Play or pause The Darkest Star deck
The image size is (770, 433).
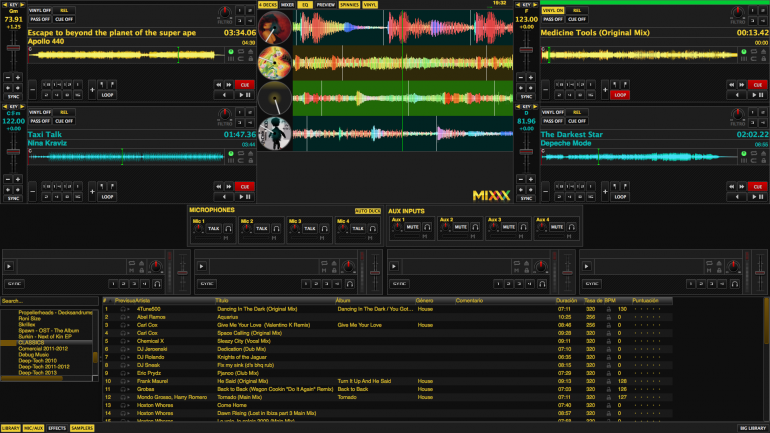point(757,197)
